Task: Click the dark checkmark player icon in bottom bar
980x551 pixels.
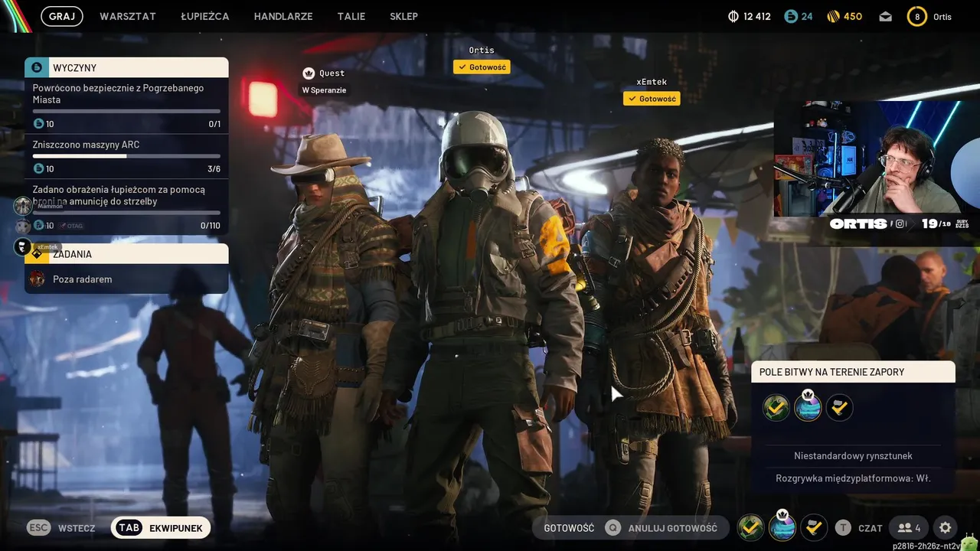Action: tap(814, 527)
